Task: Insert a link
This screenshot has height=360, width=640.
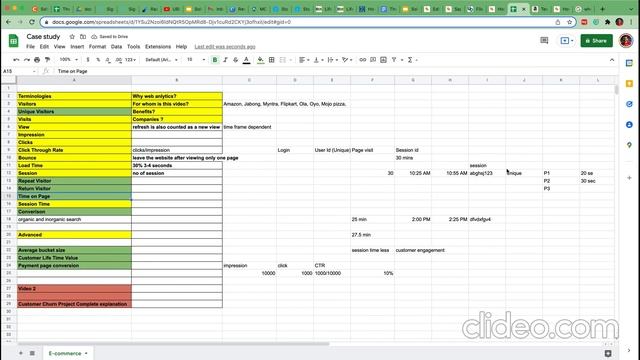Action: 362,60
